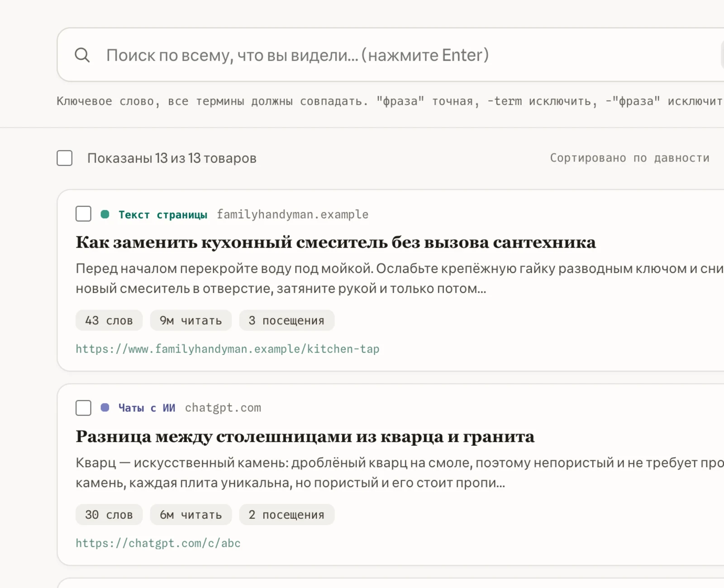Click the magnifying glass search icon
This screenshot has width=724, height=588.
pyautogui.click(x=82, y=55)
